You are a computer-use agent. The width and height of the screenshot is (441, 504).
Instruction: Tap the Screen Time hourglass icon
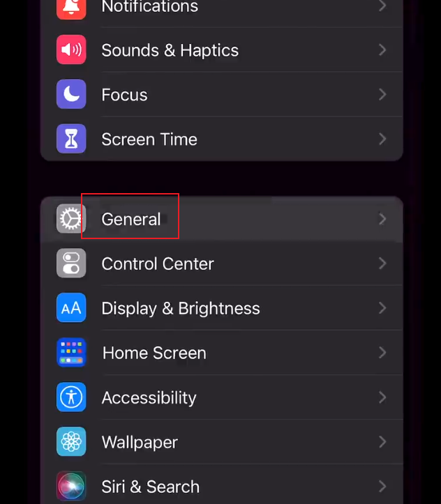[x=71, y=139]
